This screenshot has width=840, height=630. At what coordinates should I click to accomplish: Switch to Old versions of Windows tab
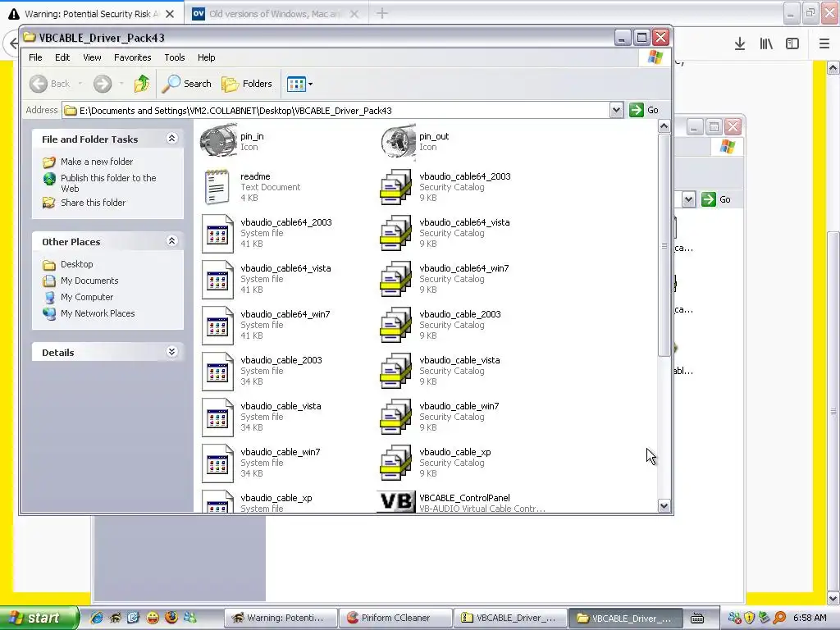point(274,14)
